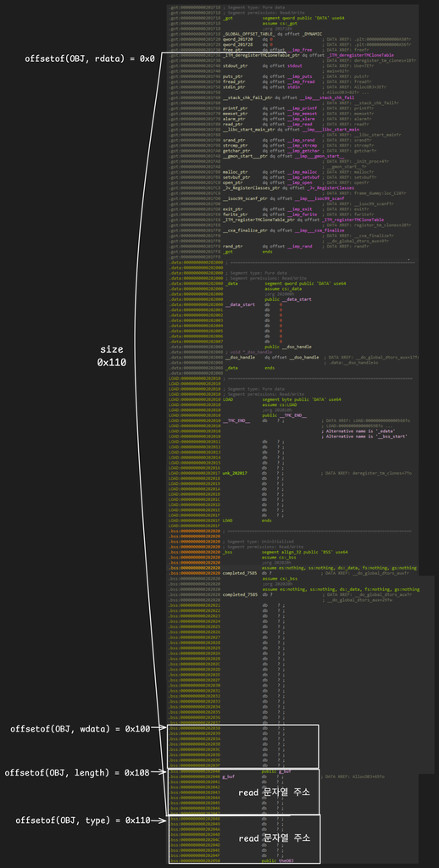The width and height of the screenshot is (439, 868).
Task: Click the offsetof(OBJ, rdata) = 0x0 annotation
Action: coord(90,58)
